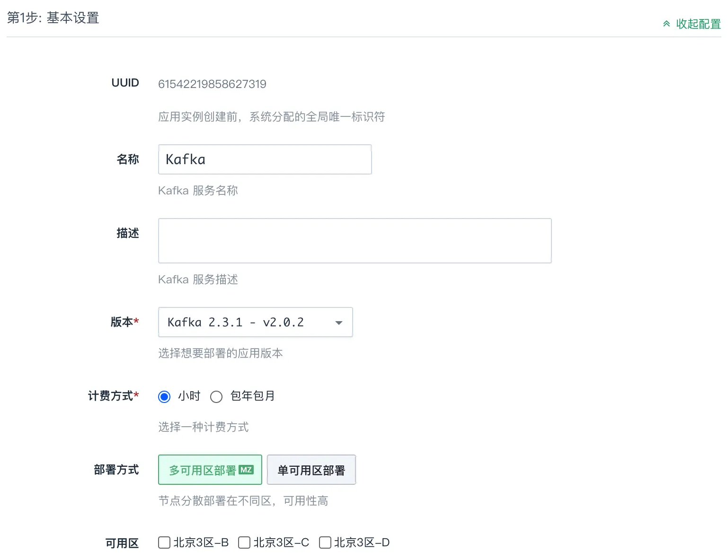Select the 小时 billing radio button
Viewport: 728px width, 560px height.
(x=164, y=396)
